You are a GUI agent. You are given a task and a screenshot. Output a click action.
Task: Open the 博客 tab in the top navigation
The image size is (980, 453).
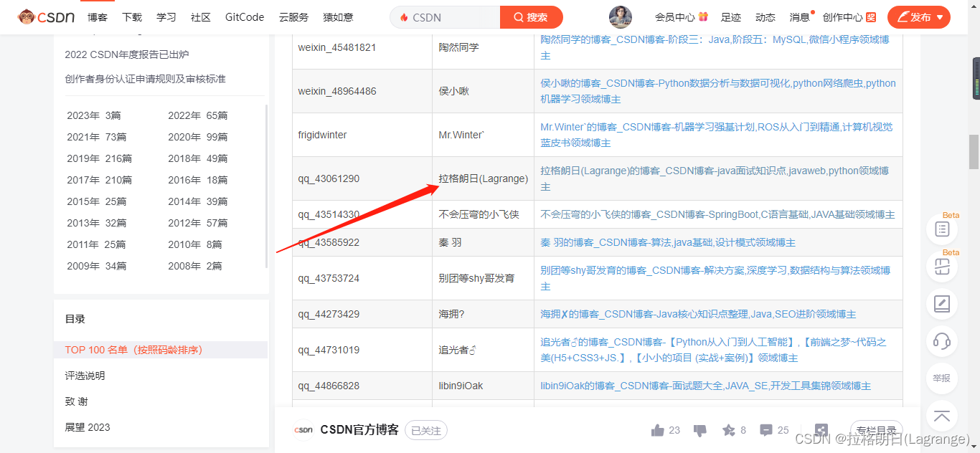click(x=98, y=17)
